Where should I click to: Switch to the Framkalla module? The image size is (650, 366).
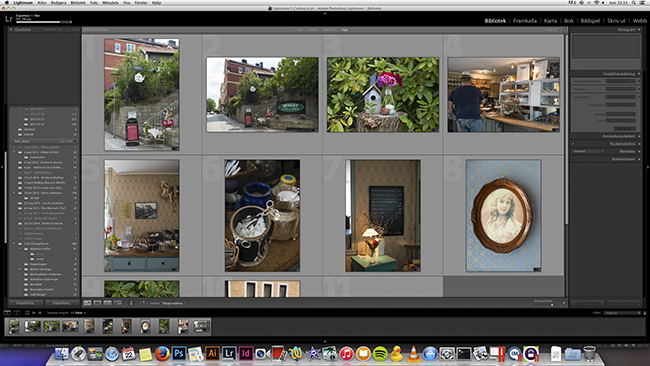pos(525,21)
